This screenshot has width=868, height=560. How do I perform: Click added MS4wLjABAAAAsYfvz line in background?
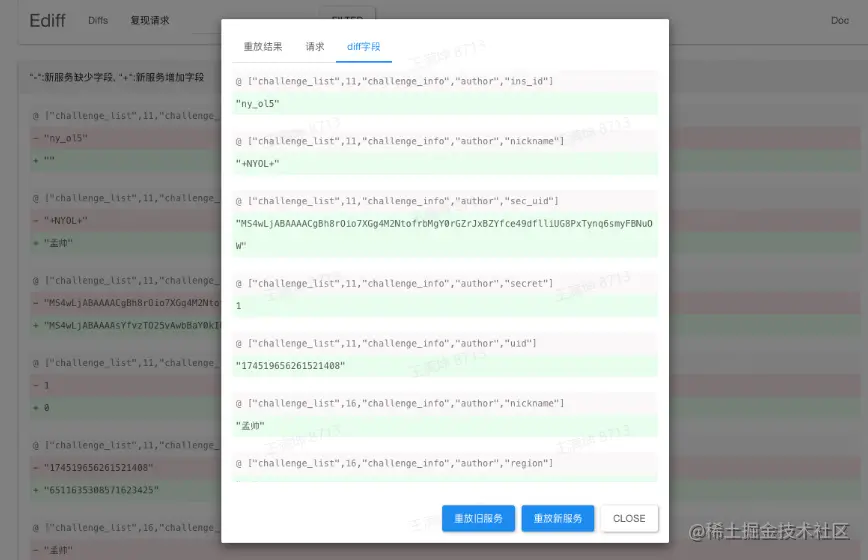(125, 325)
